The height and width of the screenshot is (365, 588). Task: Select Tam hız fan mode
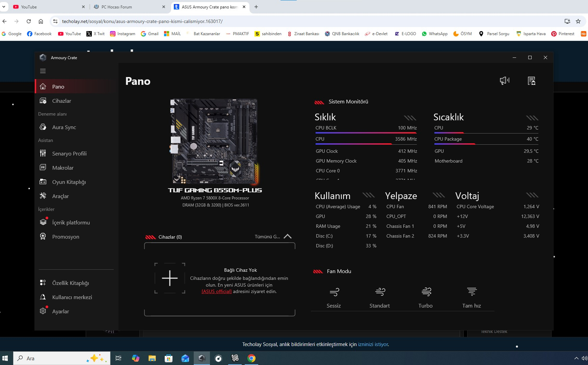[x=472, y=298]
